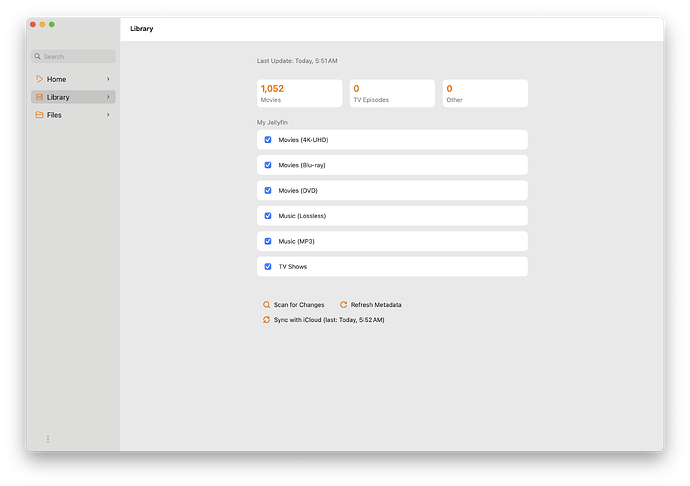Image resolution: width=690 pixels, height=486 pixels.
Task: Expand the Home chevron in sidebar
Action: point(108,79)
